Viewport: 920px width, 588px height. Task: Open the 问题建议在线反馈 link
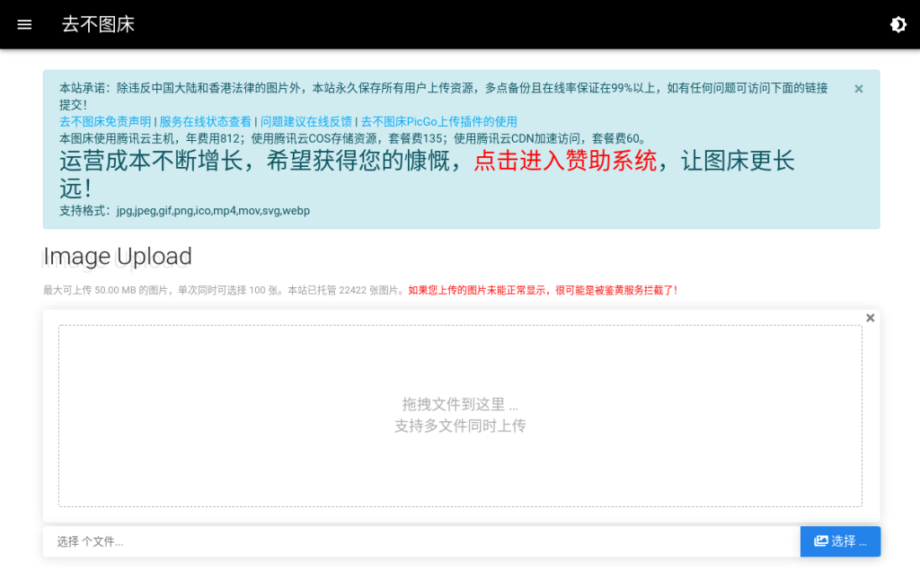pyautogui.click(x=305, y=121)
